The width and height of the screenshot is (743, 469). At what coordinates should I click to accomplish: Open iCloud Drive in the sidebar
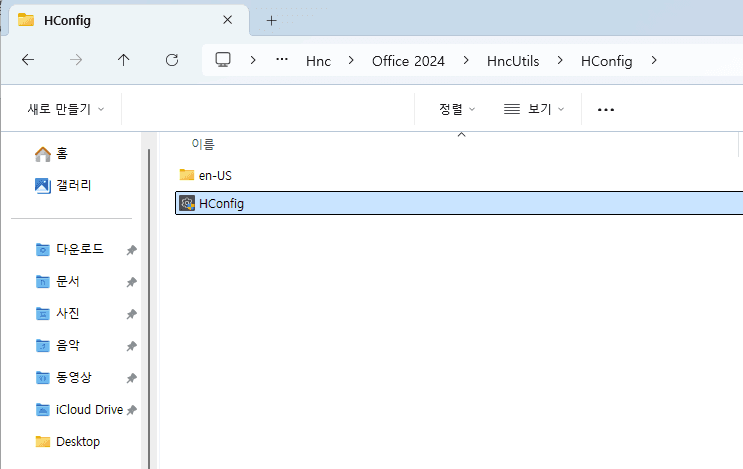79,409
